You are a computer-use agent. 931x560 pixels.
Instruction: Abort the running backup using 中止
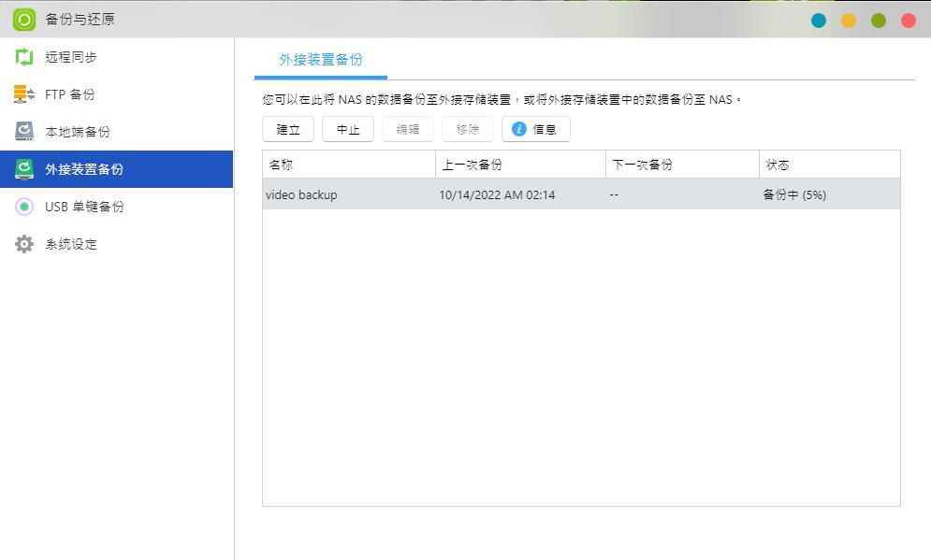click(x=347, y=129)
